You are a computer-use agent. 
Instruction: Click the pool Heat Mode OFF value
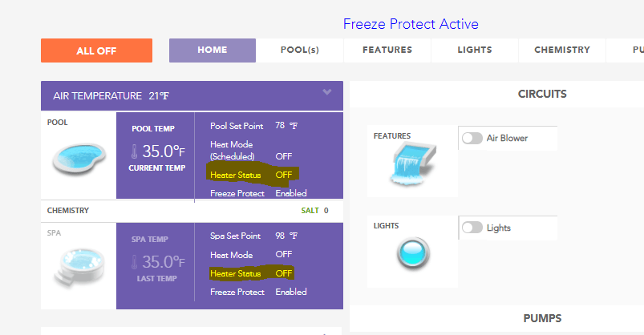[284, 156]
